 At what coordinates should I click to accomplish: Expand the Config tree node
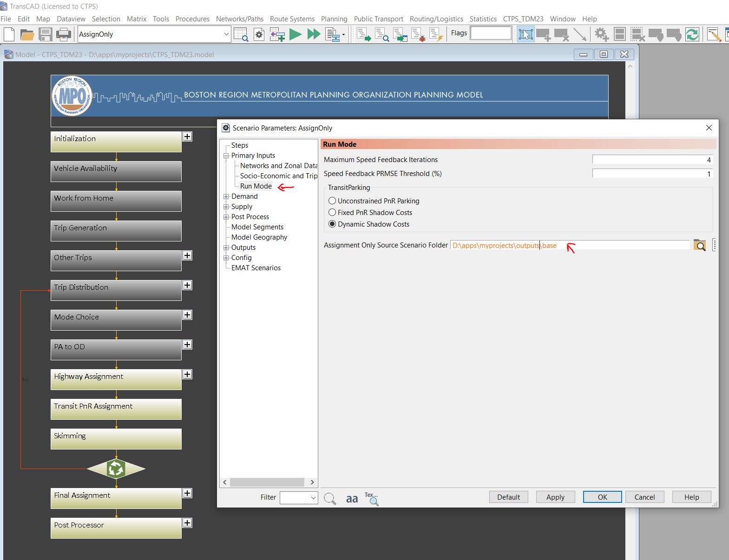(226, 258)
